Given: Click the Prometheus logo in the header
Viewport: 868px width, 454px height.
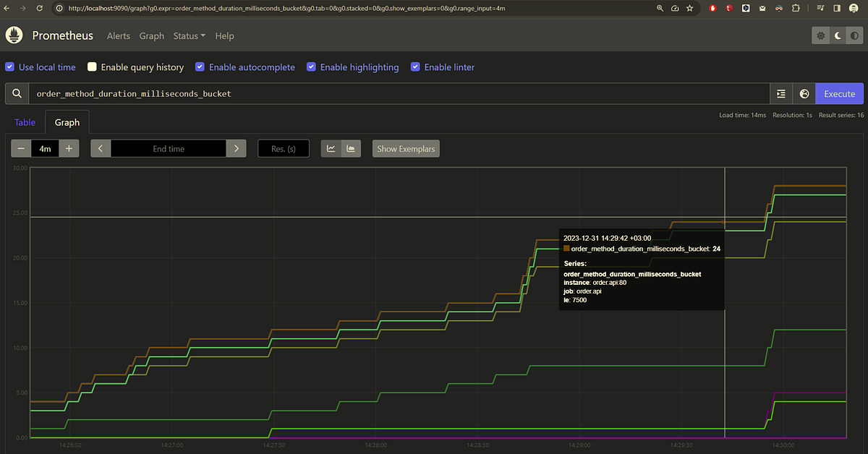Looking at the screenshot, I should 14,35.
